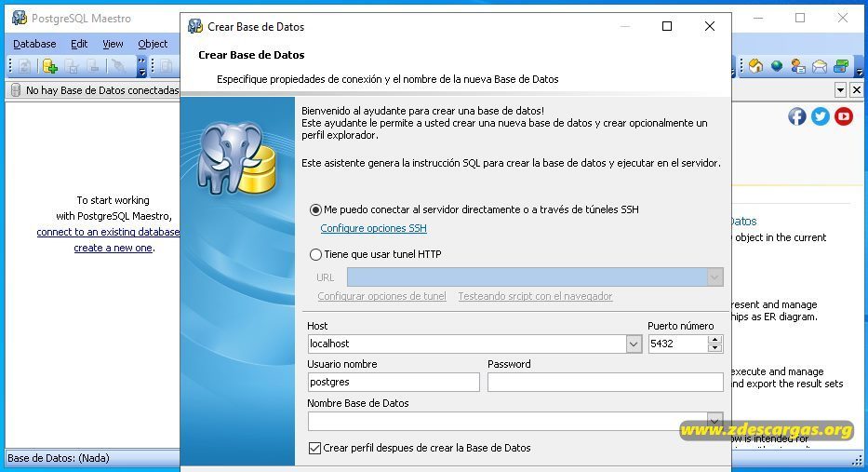
Task: Click connect to an existing database link
Action: tap(108, 232)
